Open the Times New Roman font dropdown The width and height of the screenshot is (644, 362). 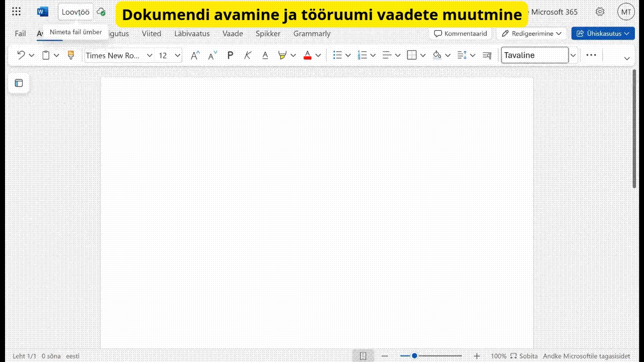coord(119,55)
